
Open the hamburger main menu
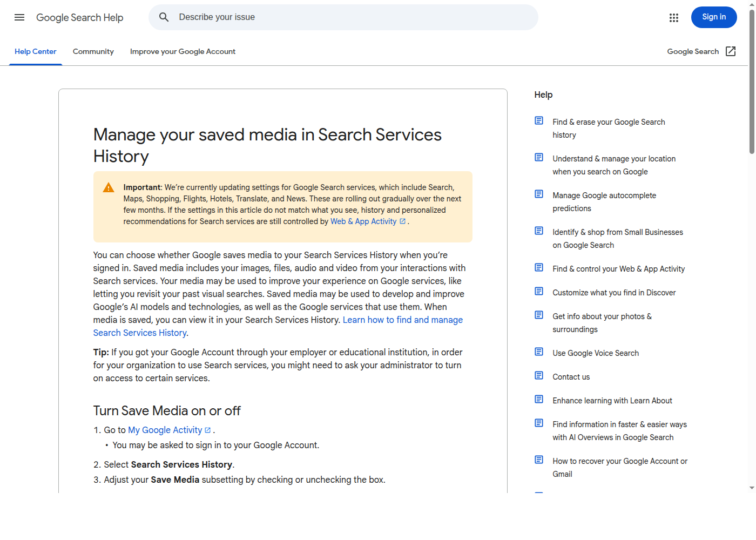coord(19,17)
